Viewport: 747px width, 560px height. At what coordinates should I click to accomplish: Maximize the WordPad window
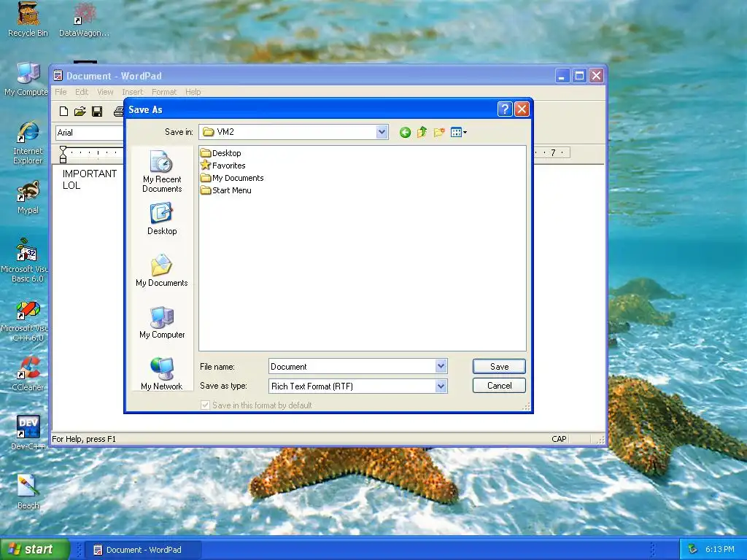(579, 76)
